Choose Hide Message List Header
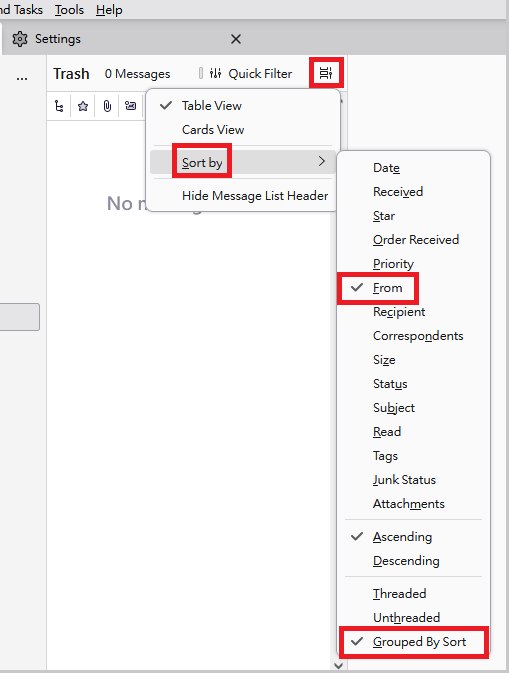 click(255, 196)
